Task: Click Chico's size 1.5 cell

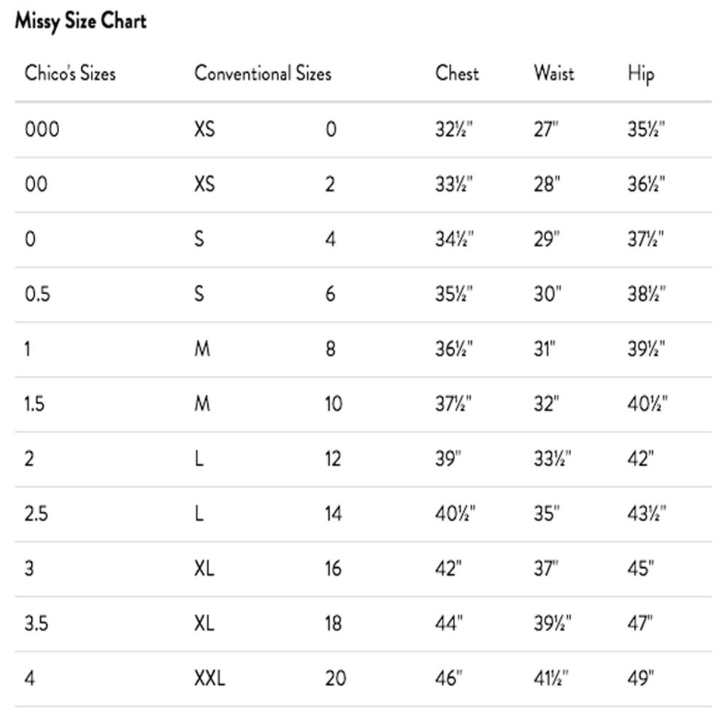Action: click(x=34, y=404)
